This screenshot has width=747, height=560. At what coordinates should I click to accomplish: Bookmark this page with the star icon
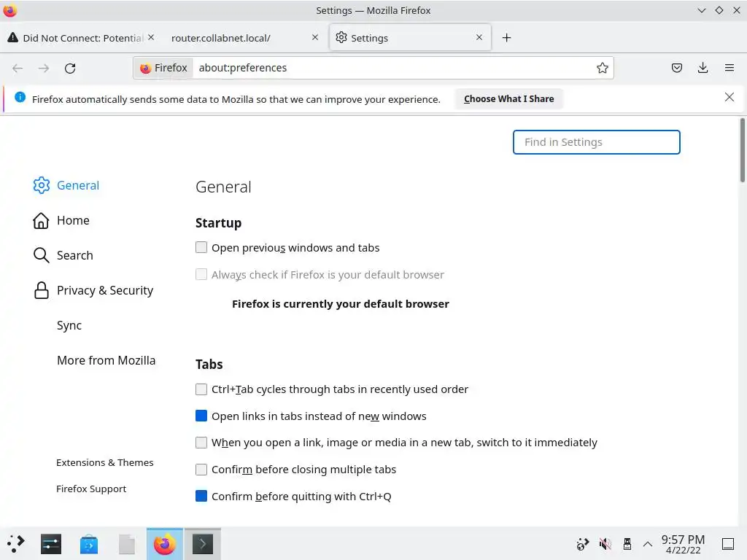point(602,68)
